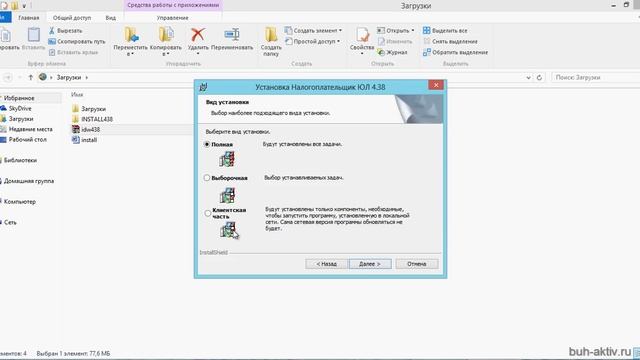Select Сеть in the sidebar
Image resolution: width=640 pixels, height=360 pixels.
point(10,222)
